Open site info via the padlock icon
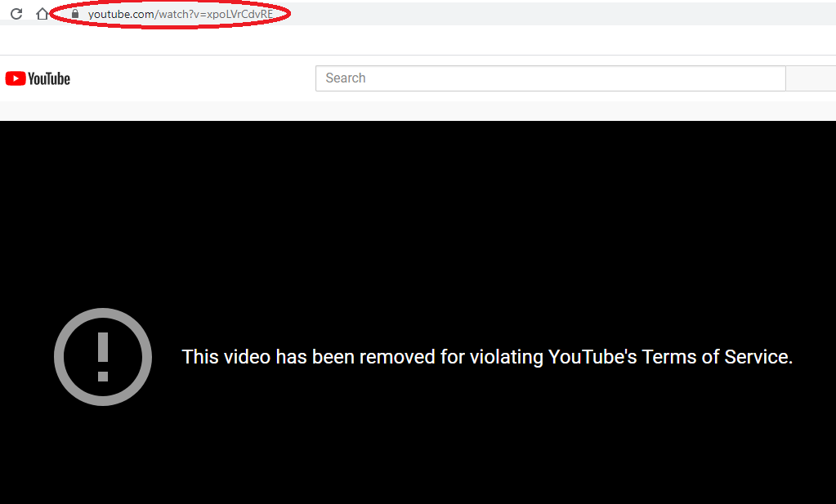Screen dimensions: 836x504 click(75, 14)
